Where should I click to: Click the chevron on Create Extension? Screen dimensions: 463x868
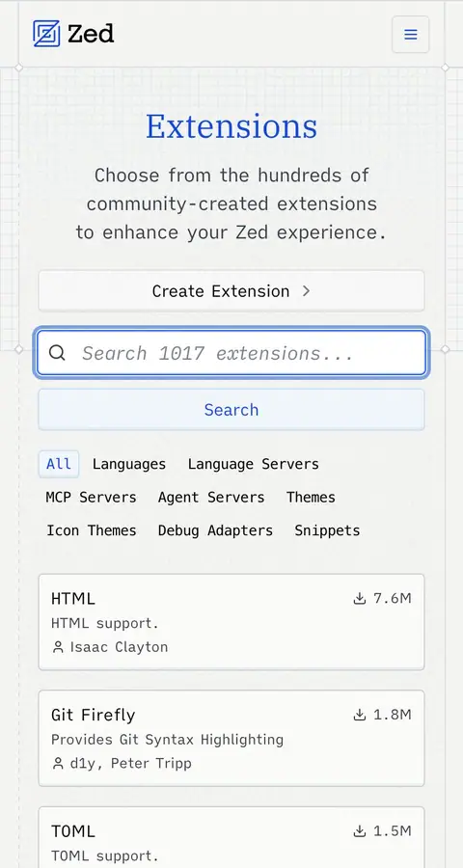pos(307,291)
